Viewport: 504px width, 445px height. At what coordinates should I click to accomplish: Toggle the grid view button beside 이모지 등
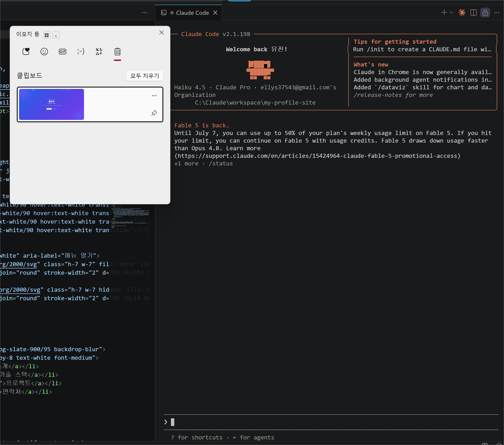point(47,35)
